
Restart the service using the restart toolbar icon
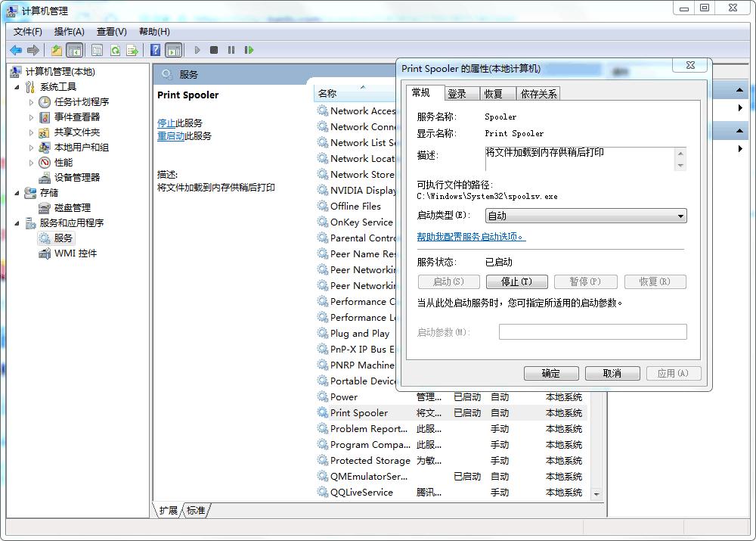coord(249,50)
